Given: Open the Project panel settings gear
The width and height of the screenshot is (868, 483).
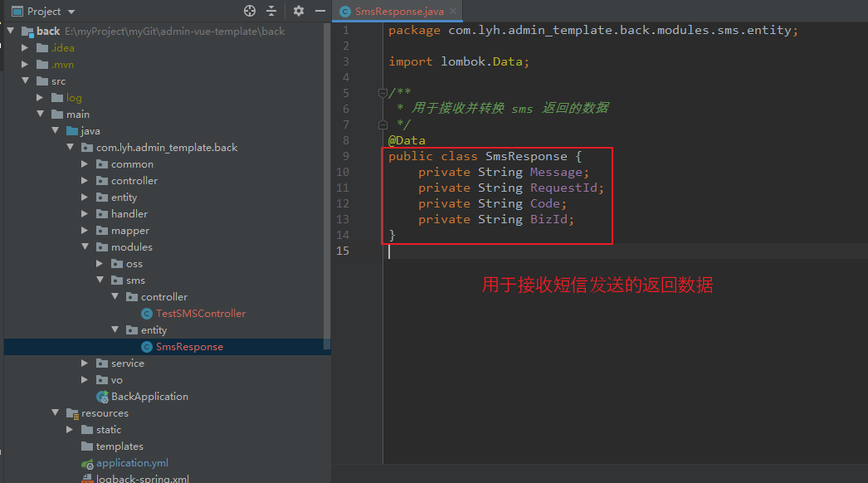Looking at the screenshot, I should 299,11.
